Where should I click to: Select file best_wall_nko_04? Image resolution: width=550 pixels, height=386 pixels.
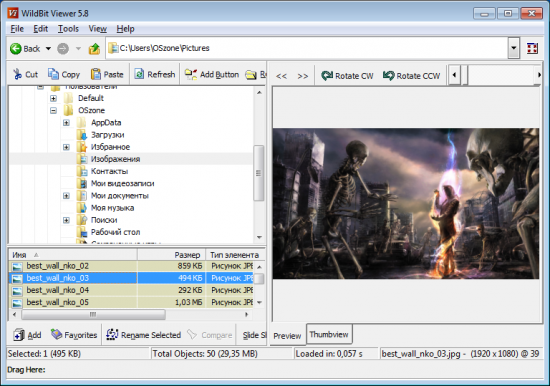click(58, 290)
